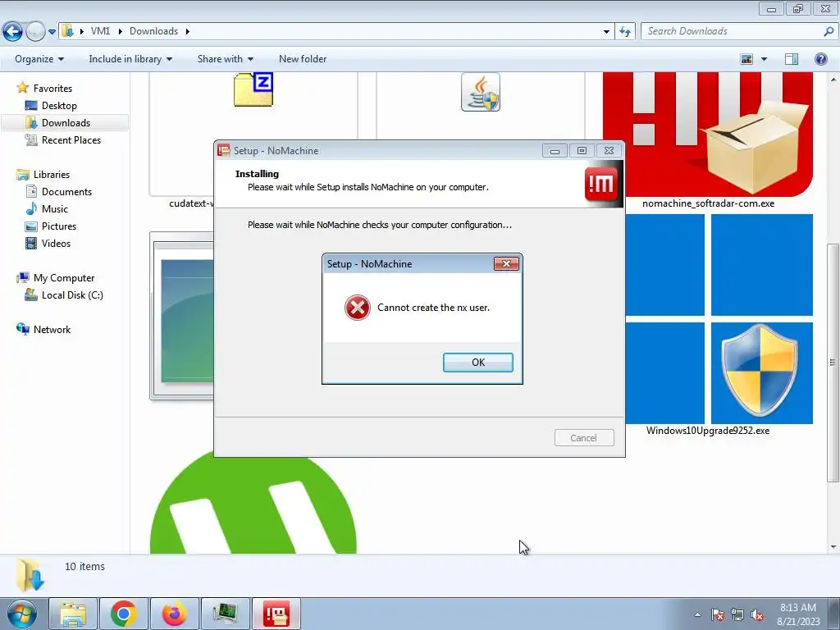Click the Explorer Back arrow button
This screenshot has height=630, width=840.
[12, 32]
